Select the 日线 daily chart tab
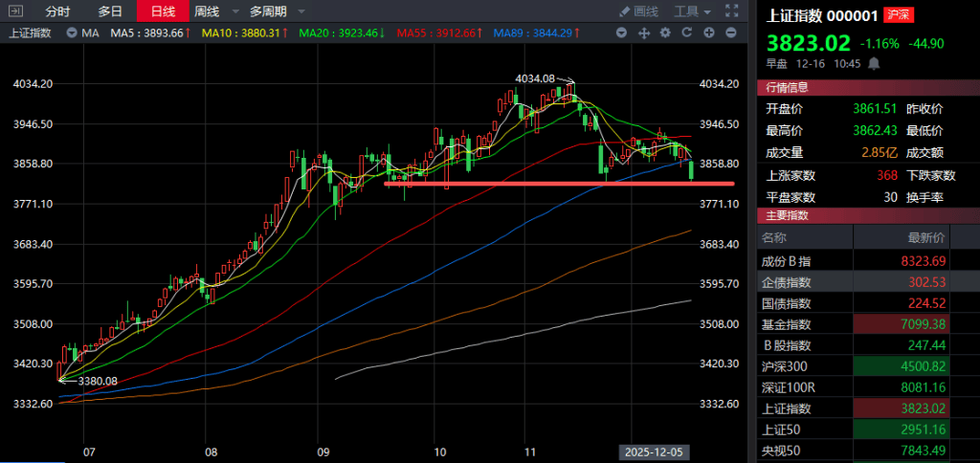This screenshot has height=463, width=980. pos(163,11)
